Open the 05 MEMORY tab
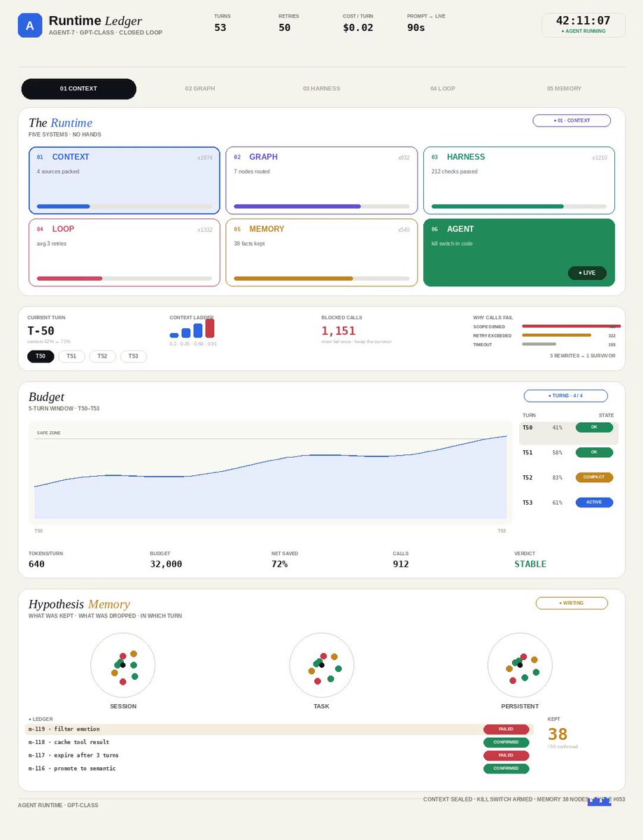 pos(564,89)
